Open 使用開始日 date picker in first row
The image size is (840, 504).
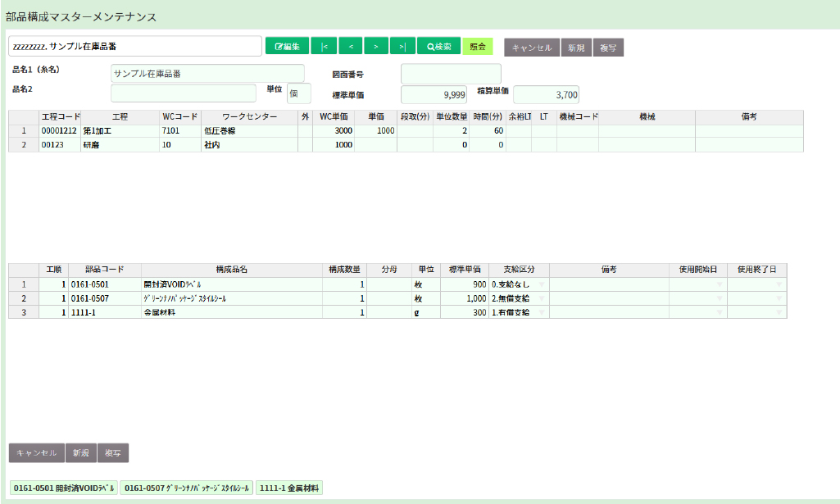click(x=720, y=284)
